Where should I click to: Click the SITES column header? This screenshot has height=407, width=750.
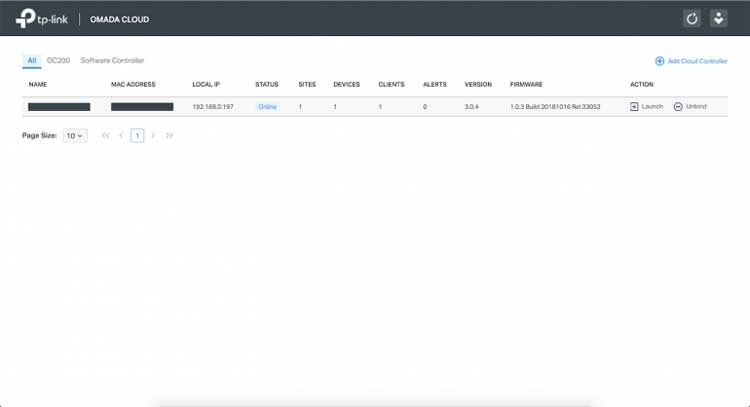[307, 85]
